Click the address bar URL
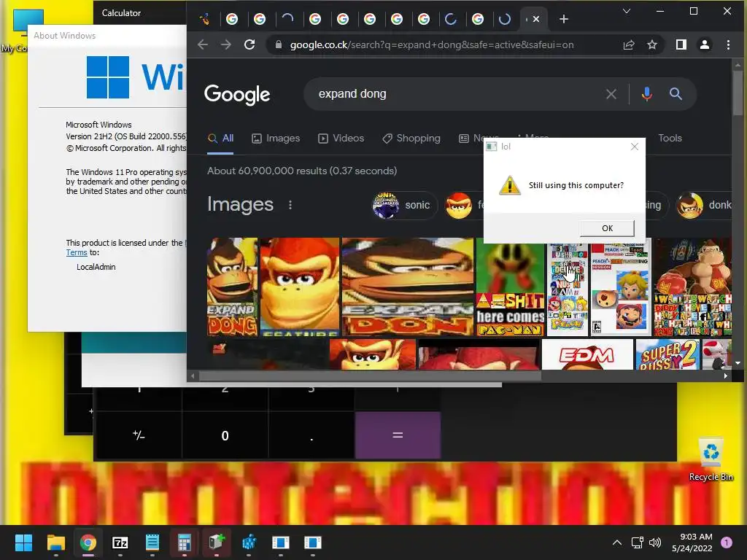The image size is (747, 560). [x=432, y=44]
